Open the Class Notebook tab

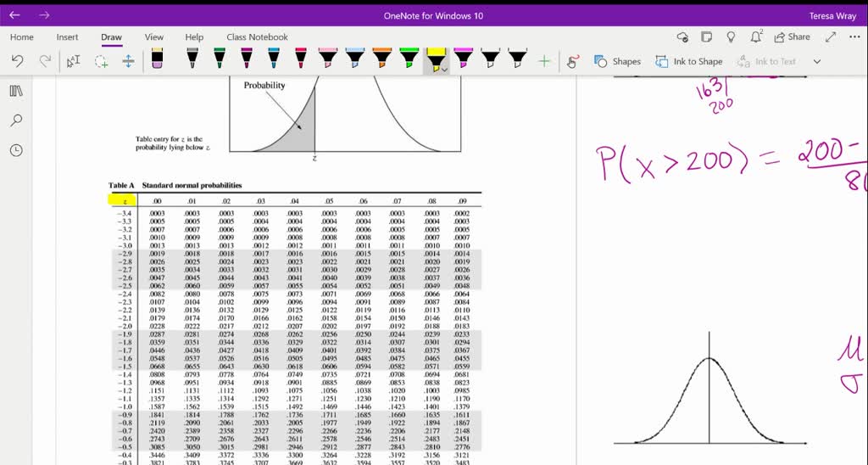[257, 37]
